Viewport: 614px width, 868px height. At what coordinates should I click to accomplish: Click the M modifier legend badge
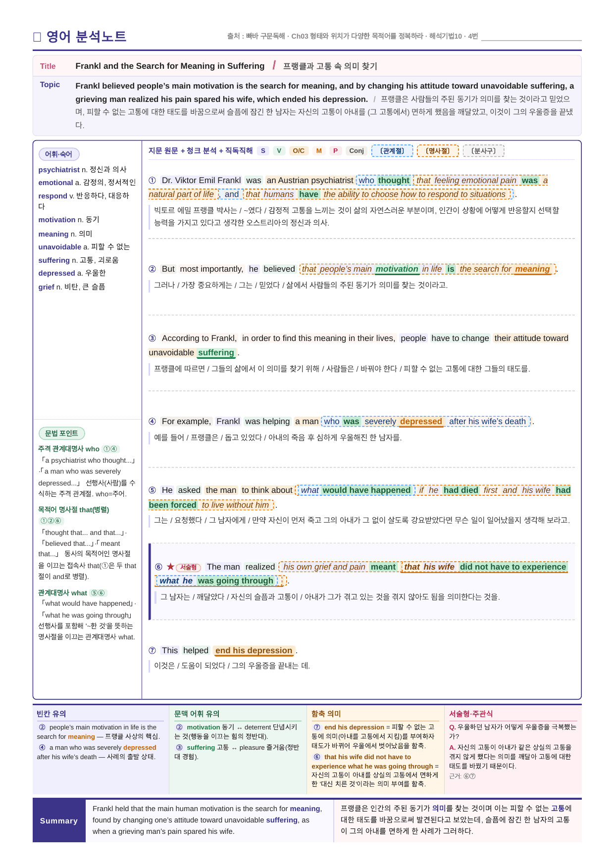click(319, 151)
